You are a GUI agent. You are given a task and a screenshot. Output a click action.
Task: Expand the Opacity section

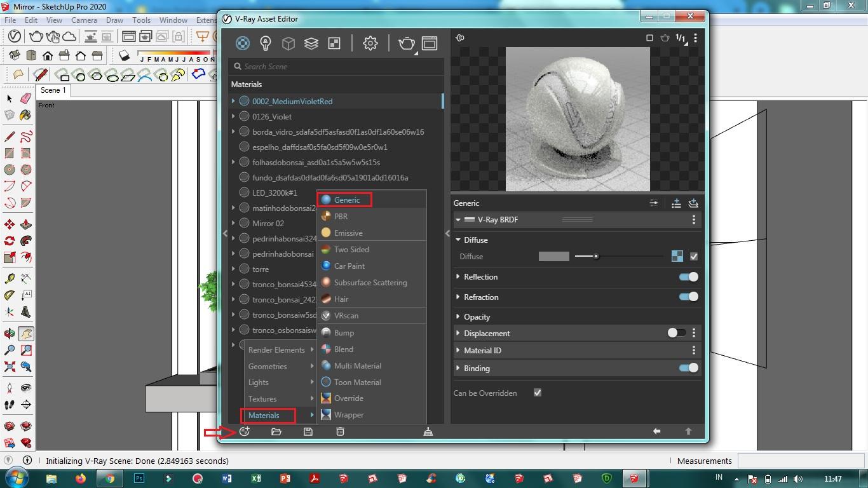click(x=458, y=317)
